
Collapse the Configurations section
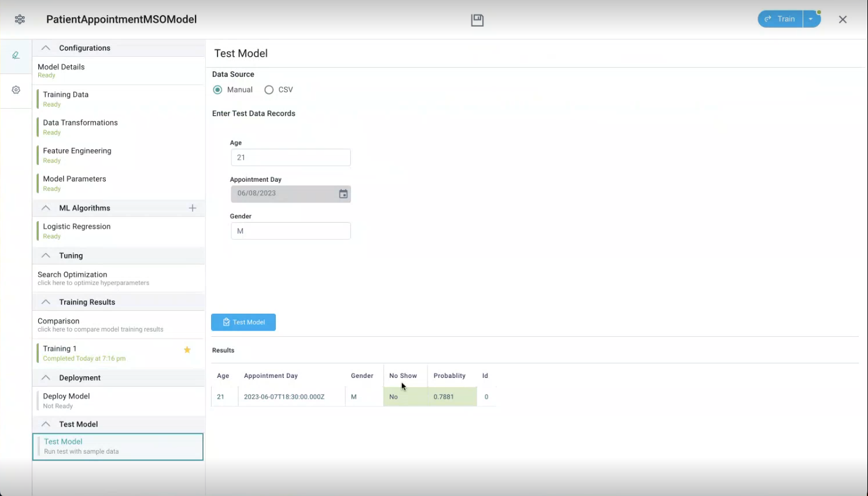click(46, 48)
